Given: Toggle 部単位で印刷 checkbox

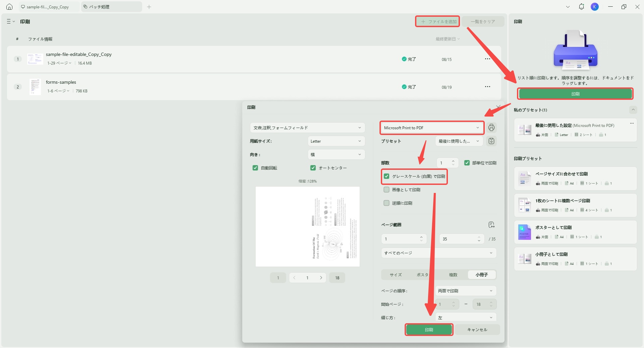Looking at the screenshot, I should [x=467, y=163].
